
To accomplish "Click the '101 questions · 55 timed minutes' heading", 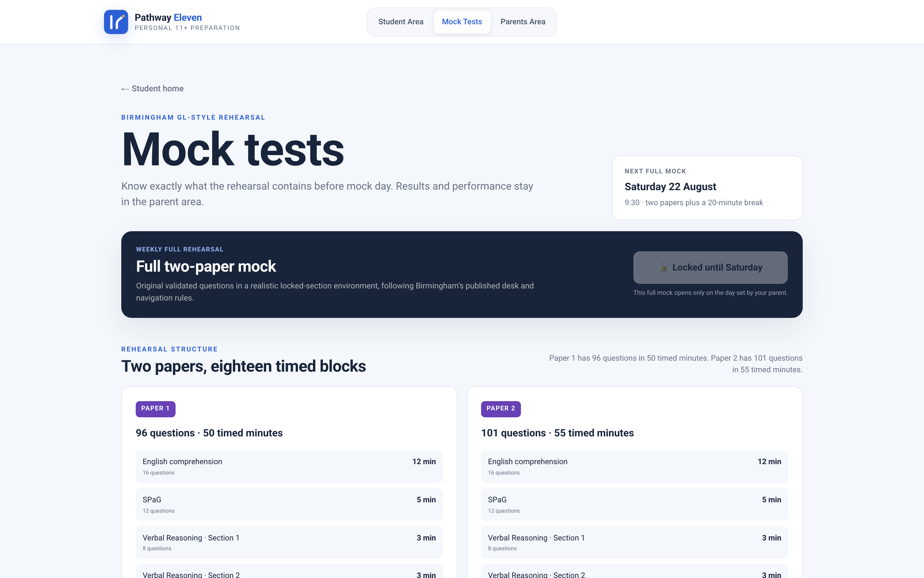I will tap(557, 433).
